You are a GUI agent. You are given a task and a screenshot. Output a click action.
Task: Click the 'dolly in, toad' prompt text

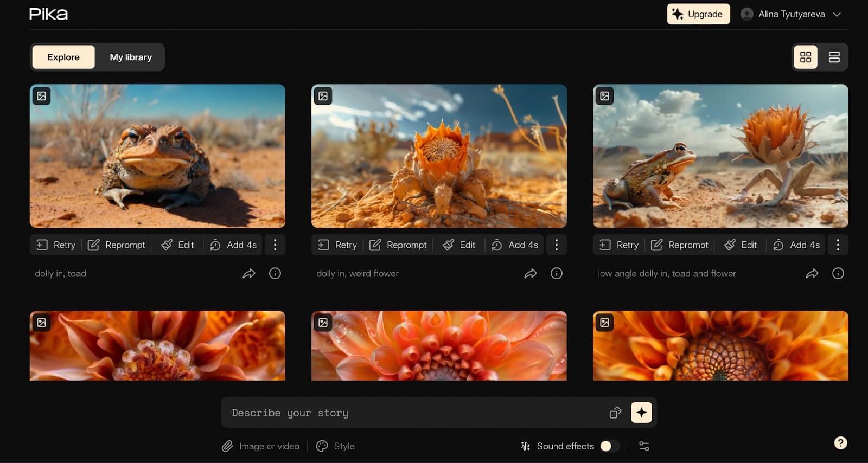tap(60, 274)
